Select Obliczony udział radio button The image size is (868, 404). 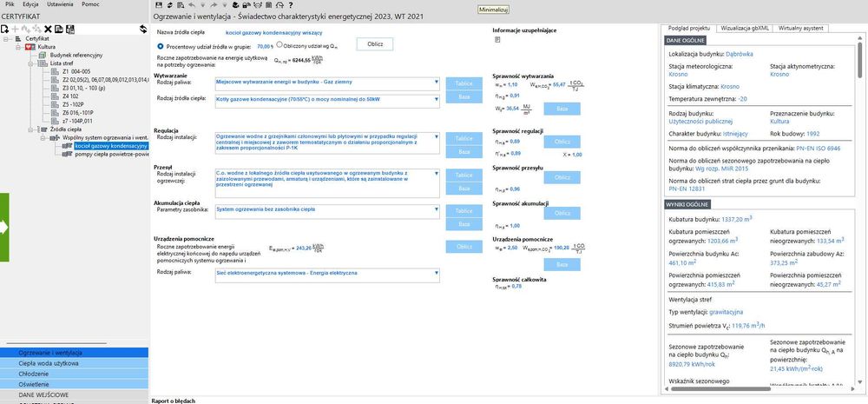pyautogui.click(x=279, y=45)
